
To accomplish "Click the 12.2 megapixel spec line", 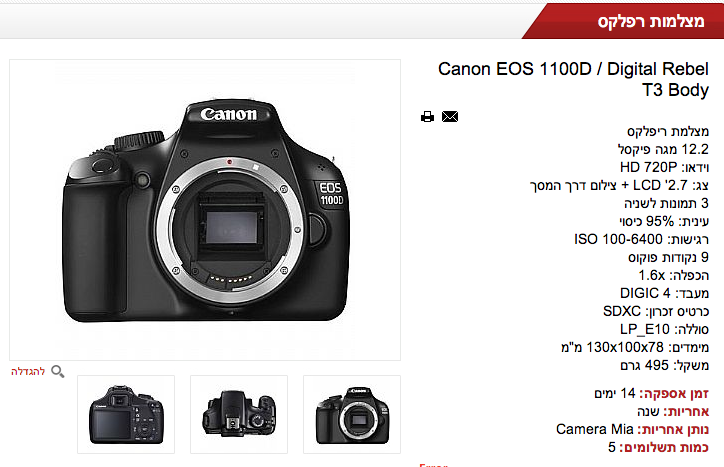I will [x=663, y=149].
